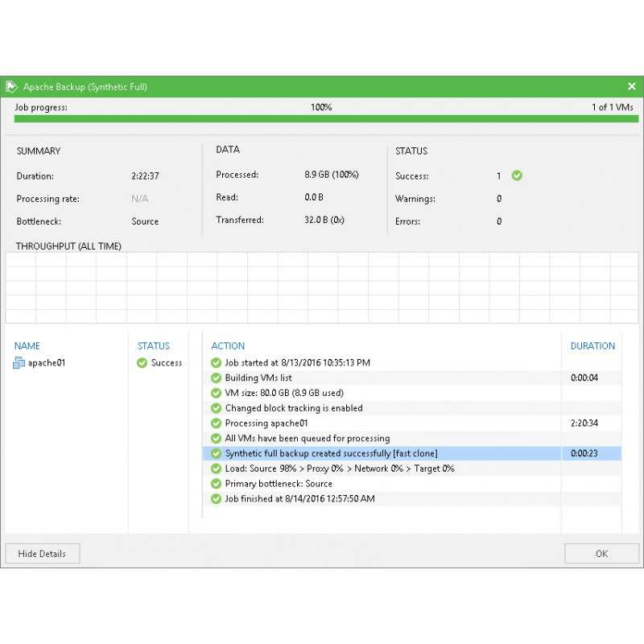Sort by the NAME column header

click(27, 346)
